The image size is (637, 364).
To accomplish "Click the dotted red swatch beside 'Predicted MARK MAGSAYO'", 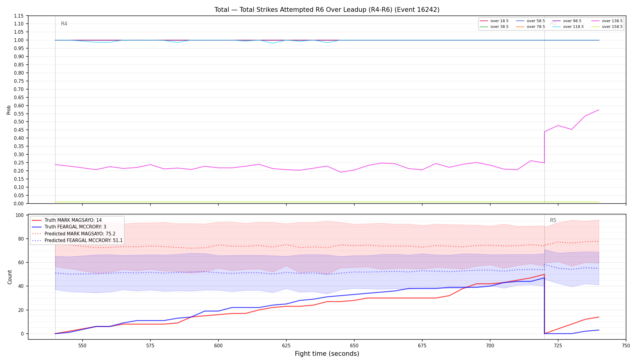I will coord(37,234).
